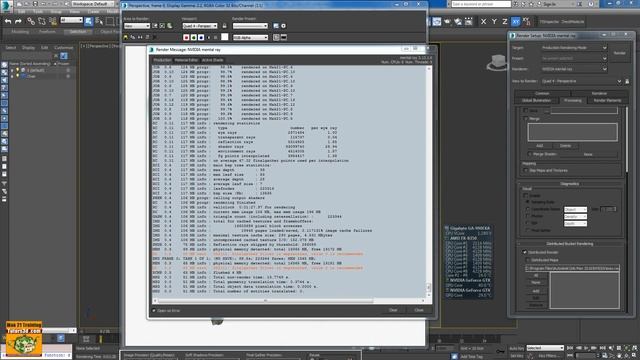Image resolution: width=640 pixels, height=360 pixels.
Task: Click Clear button in Render Message window
Action: click(393, 310)
